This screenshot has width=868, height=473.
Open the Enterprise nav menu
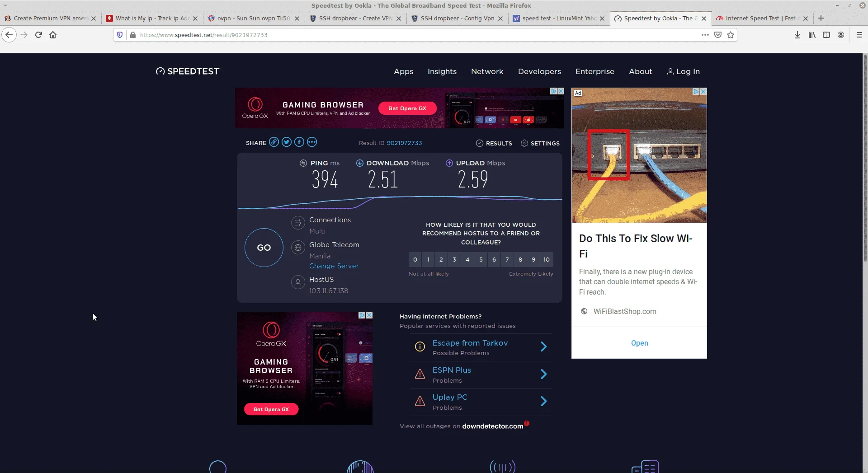pos(594,71)
